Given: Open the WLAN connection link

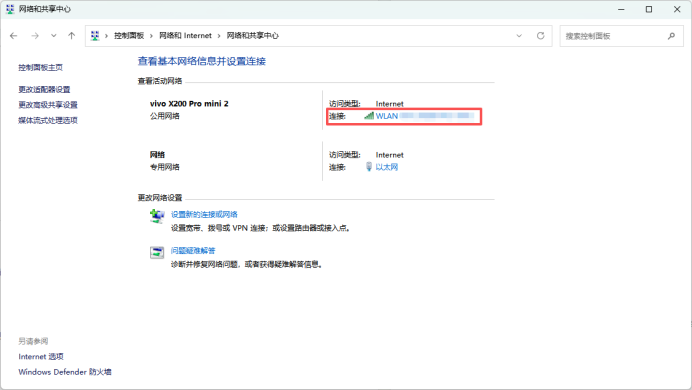Looking at the screenshot, I should [x=387, y=116].
